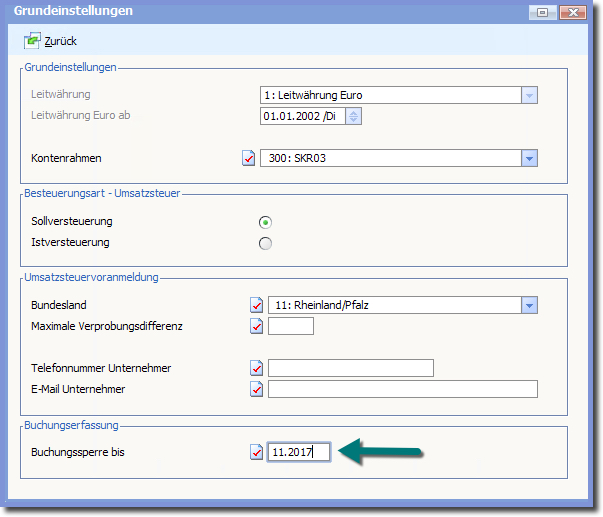Click the icon beside Maximale Verprobungsdifferenz
Screen dimensions: 603x517
pyautogui.click(x=257, y=326)
